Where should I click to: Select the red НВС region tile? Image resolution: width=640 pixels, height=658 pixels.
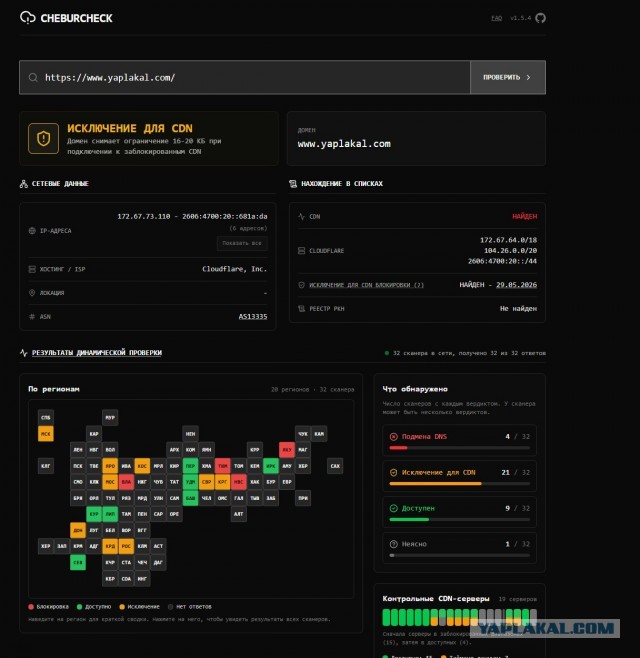(x=239, y=482)
